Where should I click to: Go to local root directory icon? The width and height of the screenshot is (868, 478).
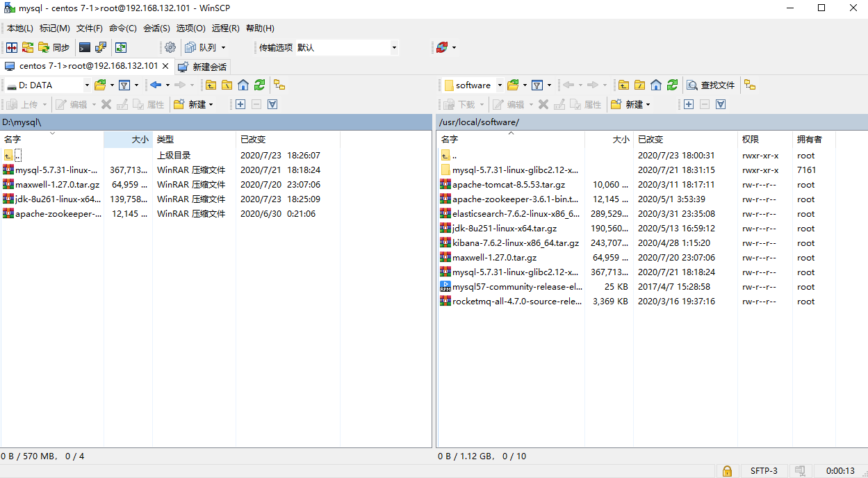tap(227, 85)
